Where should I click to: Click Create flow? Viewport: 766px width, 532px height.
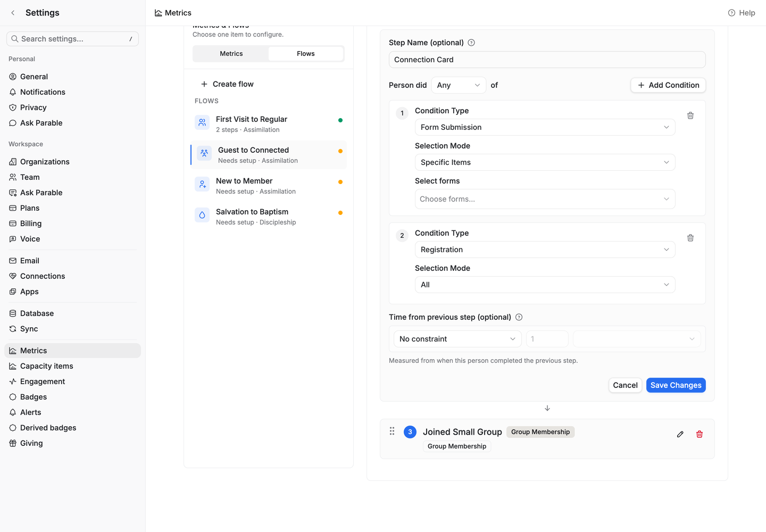click(227, 84)
